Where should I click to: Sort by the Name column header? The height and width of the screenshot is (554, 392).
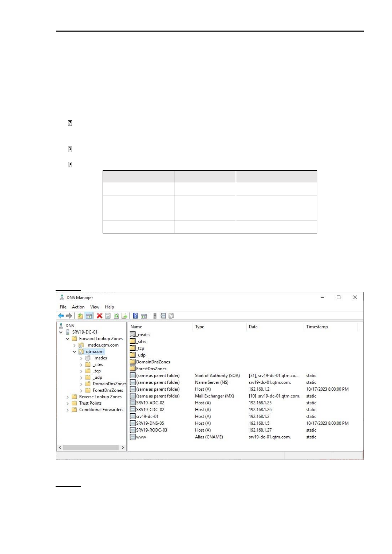(160, 326)
